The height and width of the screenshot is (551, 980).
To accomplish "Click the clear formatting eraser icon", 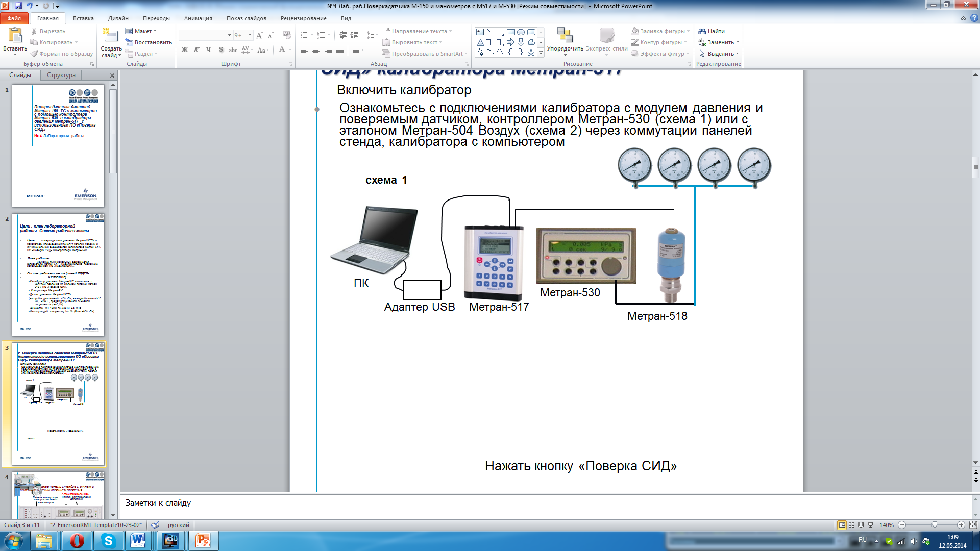I will (287, 35).
